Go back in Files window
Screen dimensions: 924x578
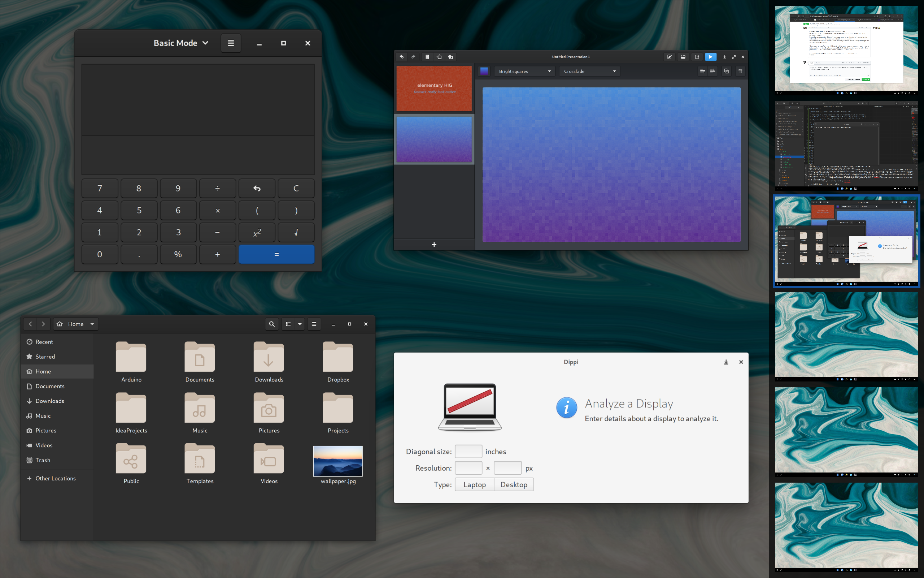click(x=31, y=324)
